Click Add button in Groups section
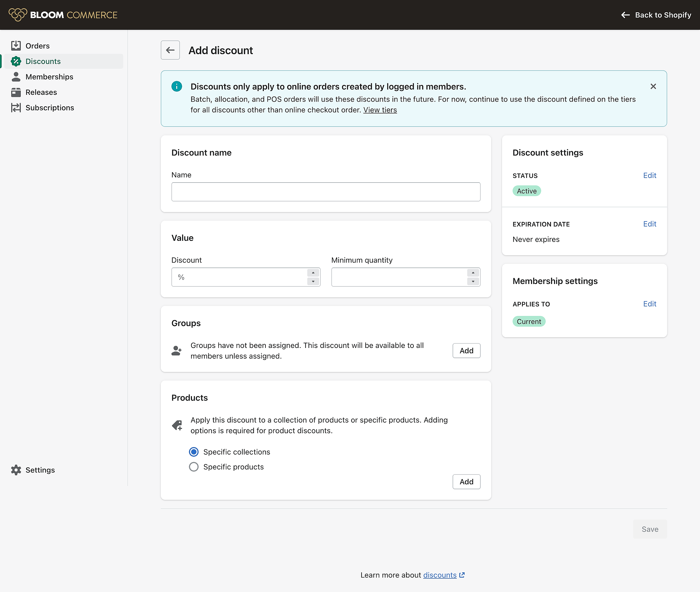Viewport: 700px width, 592px height. [466, 351]
